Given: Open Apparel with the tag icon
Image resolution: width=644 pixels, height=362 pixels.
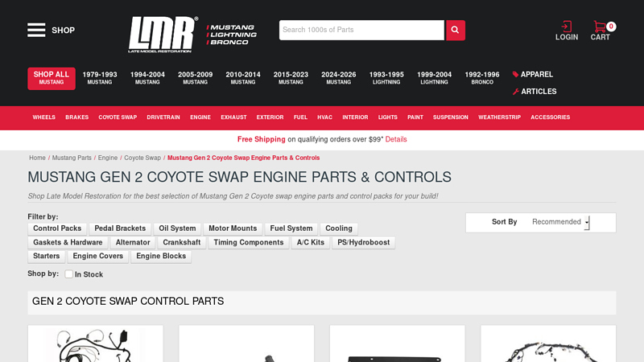Looking at the screenshot, I should click(532, 74).
